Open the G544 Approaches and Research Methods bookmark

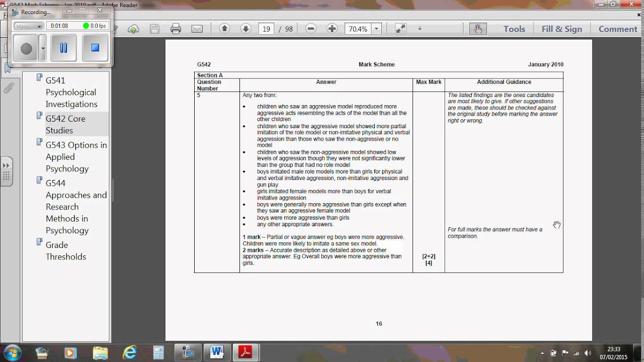pyautogui.click(x=76, y=207)
